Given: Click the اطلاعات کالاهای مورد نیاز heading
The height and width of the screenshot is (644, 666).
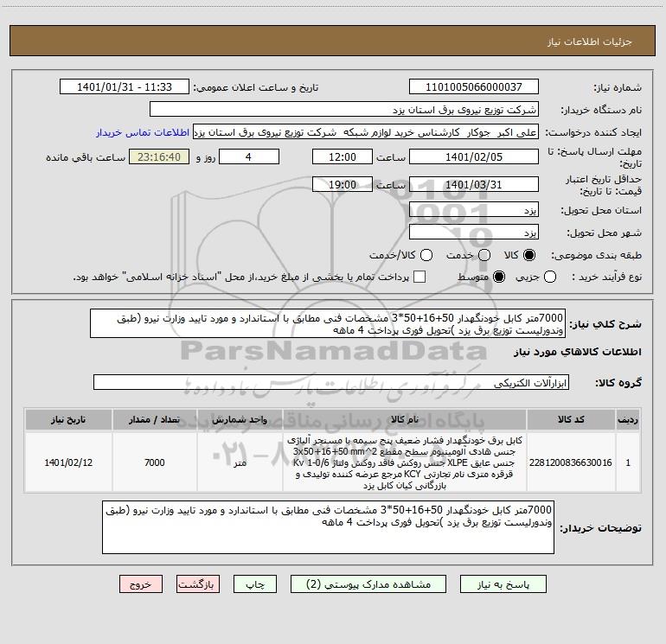Looking at the screenshot, I should pyautogui.click(x=578, y=352).
